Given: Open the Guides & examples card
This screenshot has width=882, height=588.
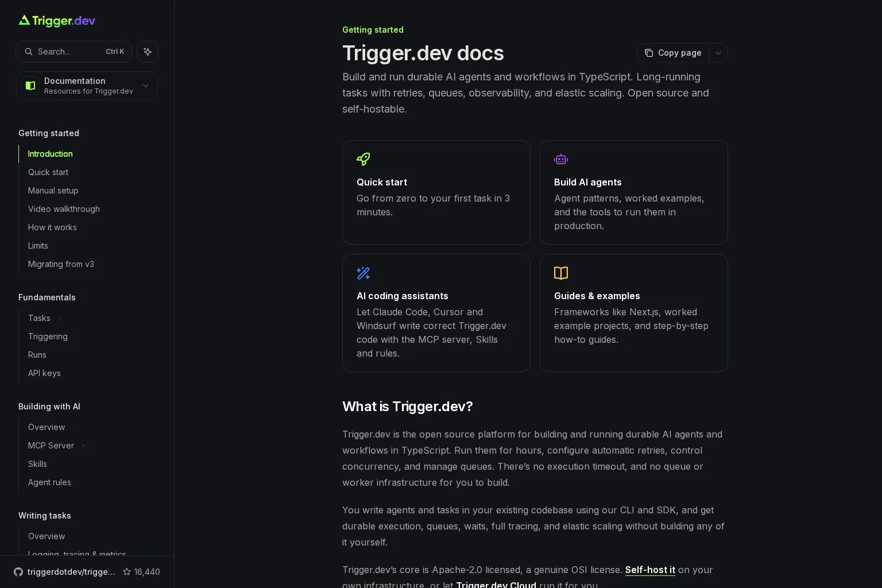Looking at the screenshot, I should pyautogui.click(x=634, y=313).
